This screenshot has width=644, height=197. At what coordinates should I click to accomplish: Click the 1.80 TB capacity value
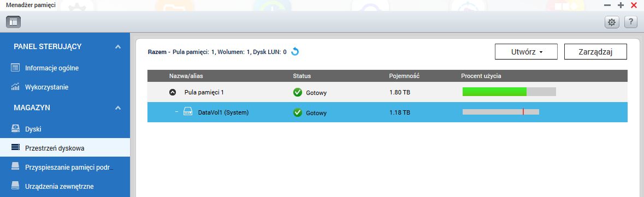click(400, 92)
